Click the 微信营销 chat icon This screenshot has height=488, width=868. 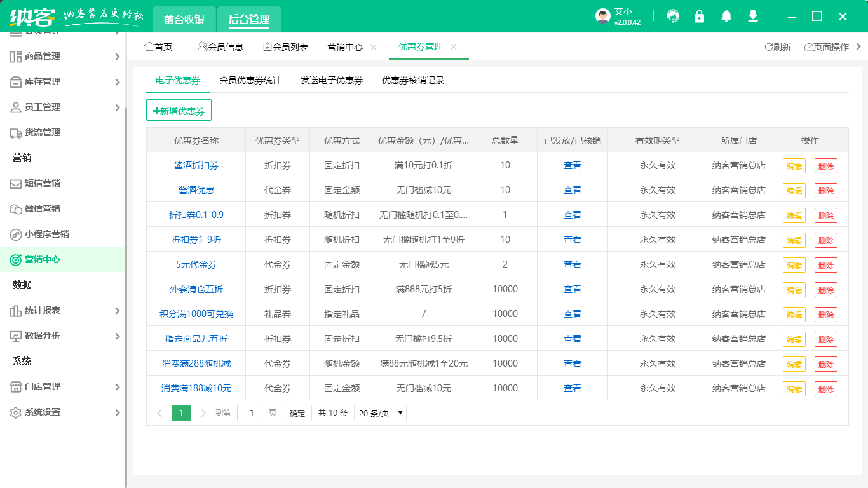[x=14, y=208]
